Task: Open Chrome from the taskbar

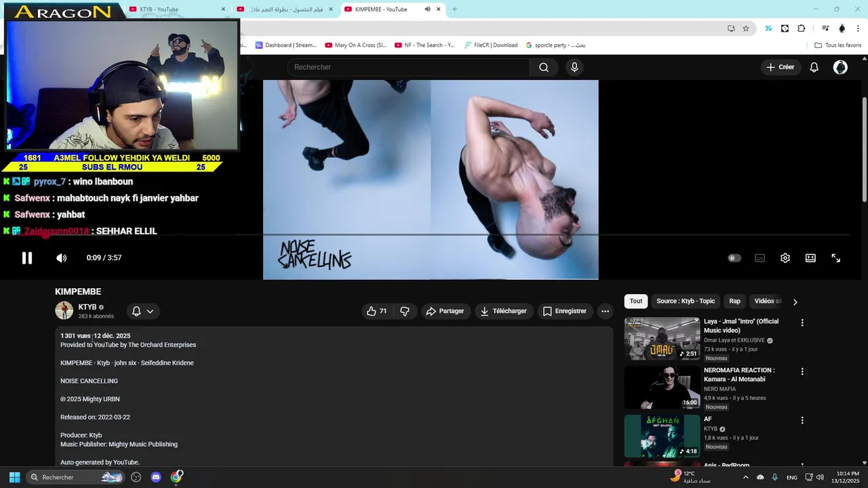Action: tap(176, 477)
